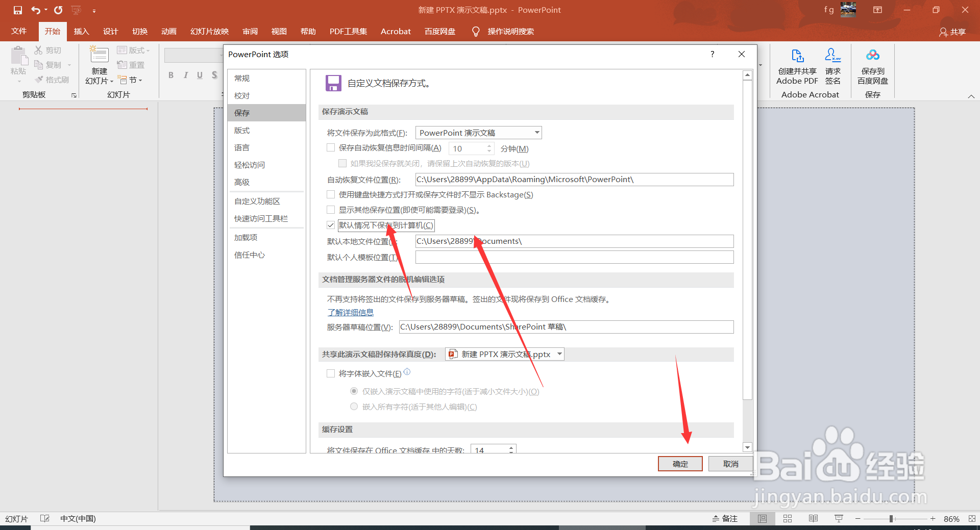Click default local file location field

[x=574, y=241]
